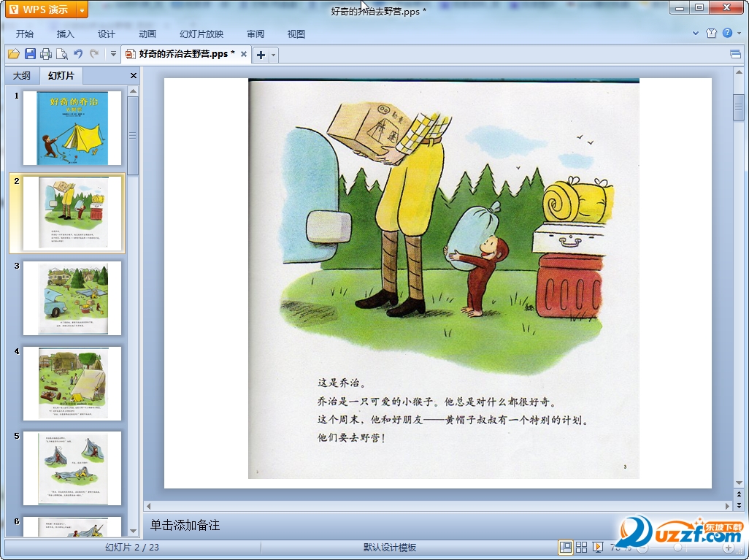Screen dimensions: 749x560
Task: Open the 视图 ribbon tab
Action: (296, 34)
